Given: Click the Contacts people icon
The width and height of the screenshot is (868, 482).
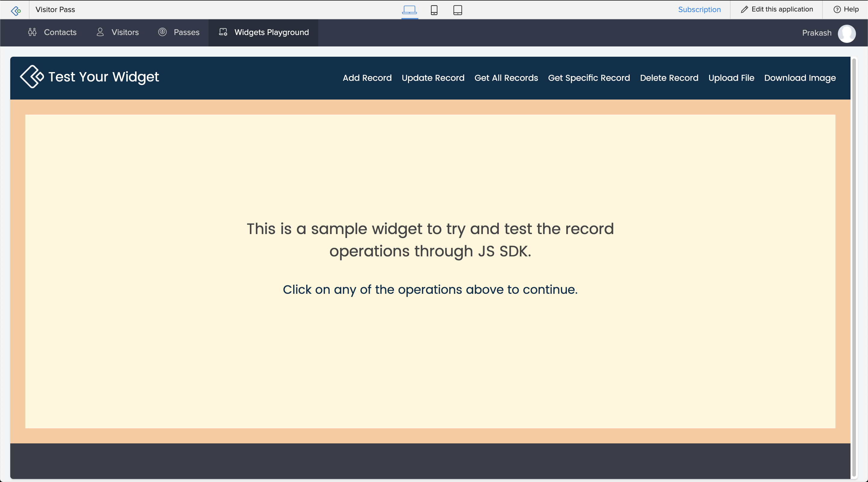Looking at the screenshot, I should [x=32, y=32].
